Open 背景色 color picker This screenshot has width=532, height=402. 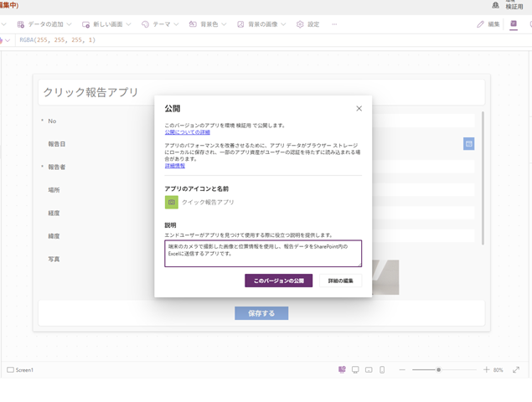(208, 24)
